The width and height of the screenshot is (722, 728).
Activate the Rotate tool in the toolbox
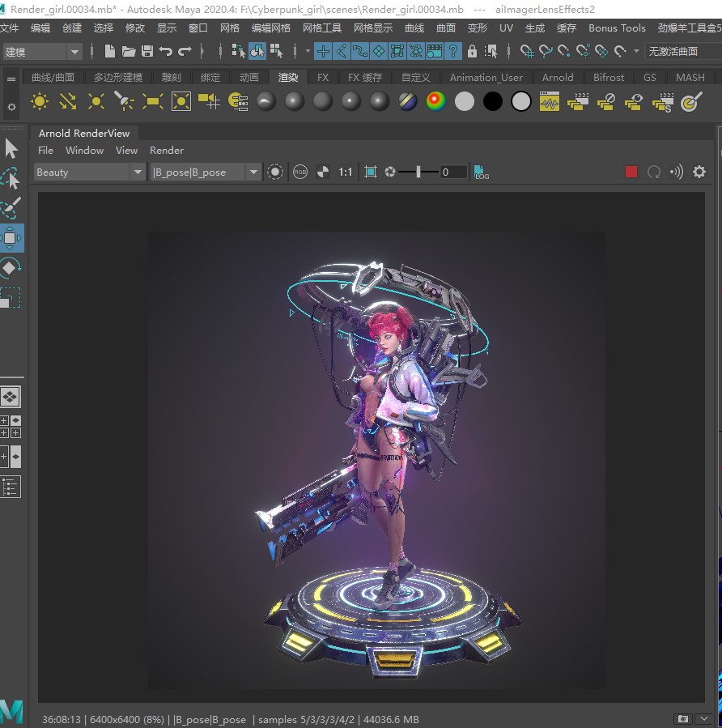click(x=11, y=268)
